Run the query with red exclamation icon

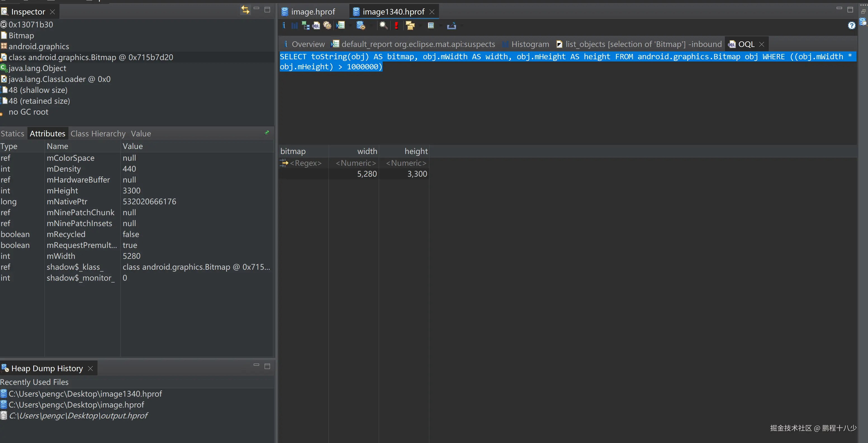[x=396, y=26]
